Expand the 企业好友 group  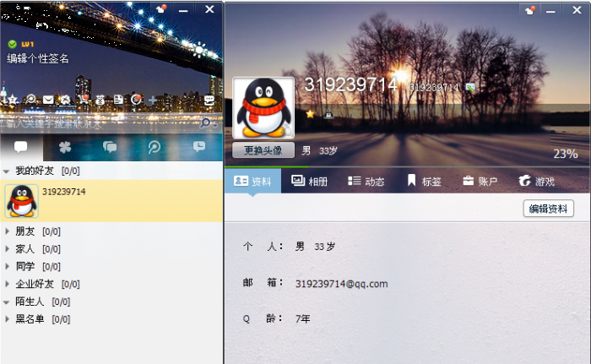[7, 284]
